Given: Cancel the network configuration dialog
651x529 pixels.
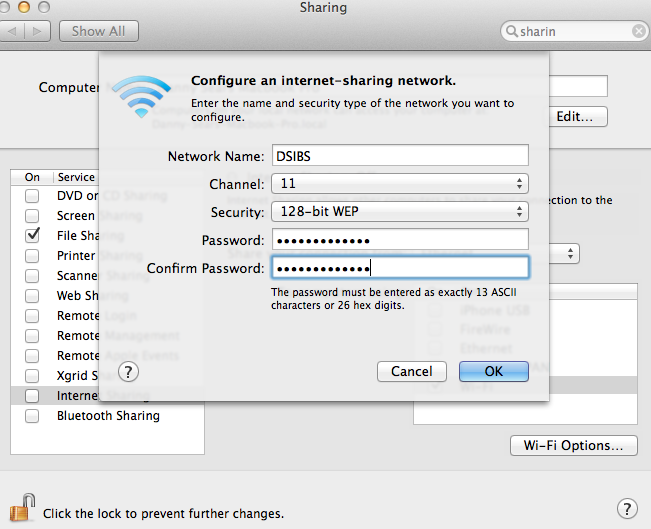Looking at the screenshot, I should click(412, 371).
